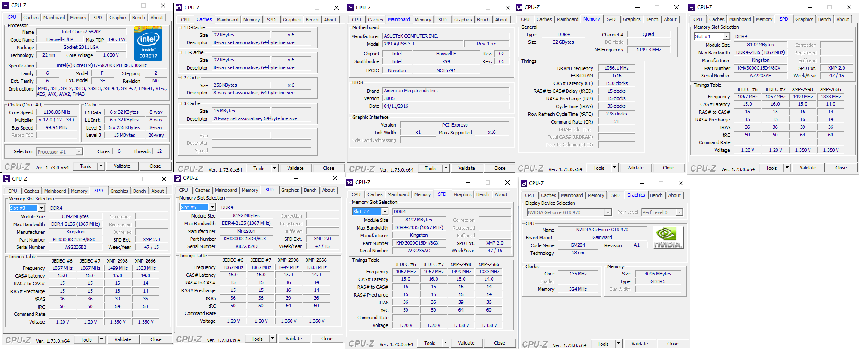Open the Slot #1 memory slot dropdown
The width and height of the screenshot is (868, 351).
pyautogui.click(x=726, y=36)
